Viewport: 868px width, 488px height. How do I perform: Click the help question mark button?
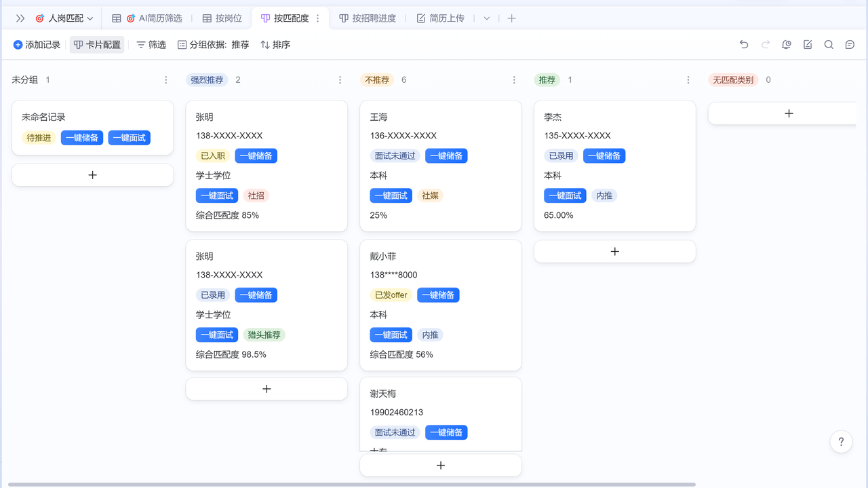click(841, 442)
